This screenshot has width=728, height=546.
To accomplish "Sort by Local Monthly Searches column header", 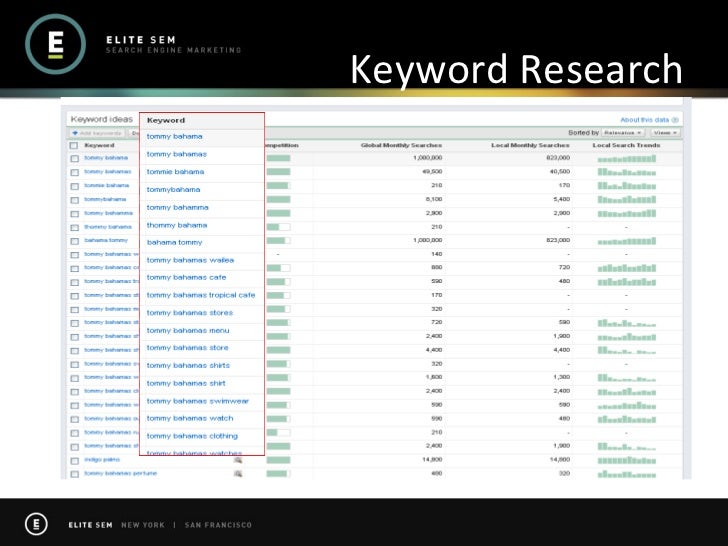I will 530,145.
